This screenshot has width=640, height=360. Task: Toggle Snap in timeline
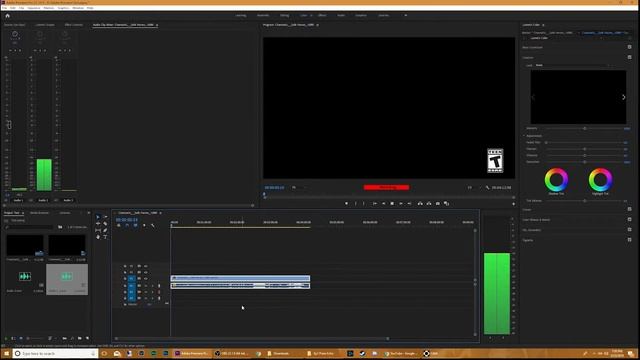[127, 225]
